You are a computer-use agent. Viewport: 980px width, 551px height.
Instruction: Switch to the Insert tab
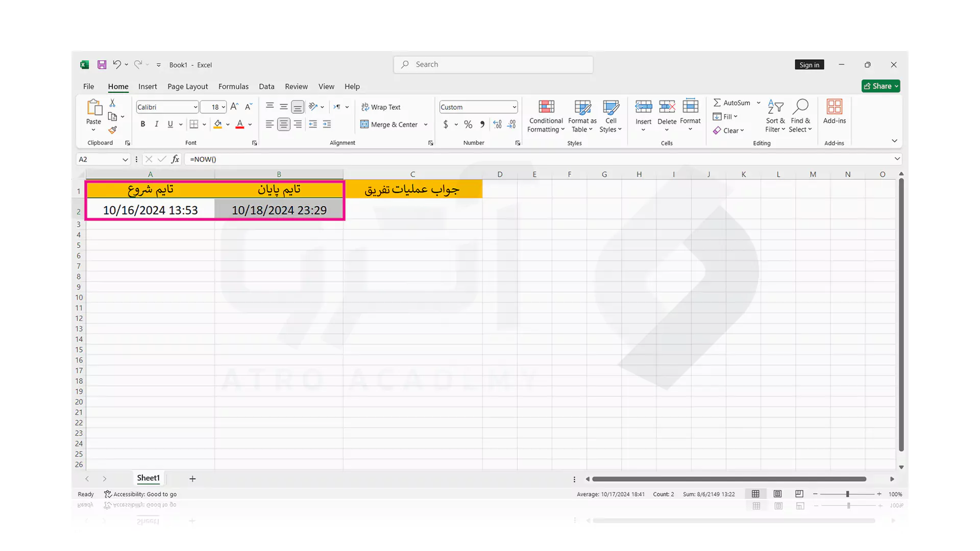point(148,86)
